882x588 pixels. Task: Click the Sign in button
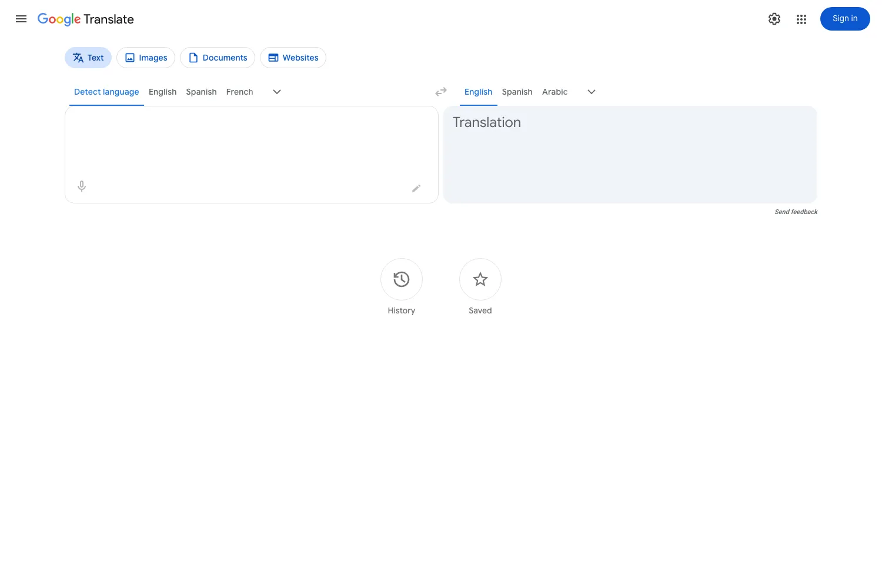point(845,19)
